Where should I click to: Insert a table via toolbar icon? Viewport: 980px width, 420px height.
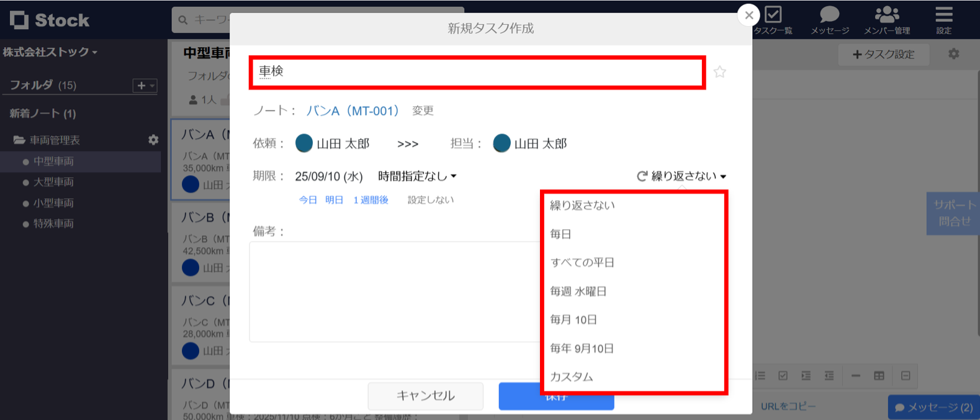(879, 376)
